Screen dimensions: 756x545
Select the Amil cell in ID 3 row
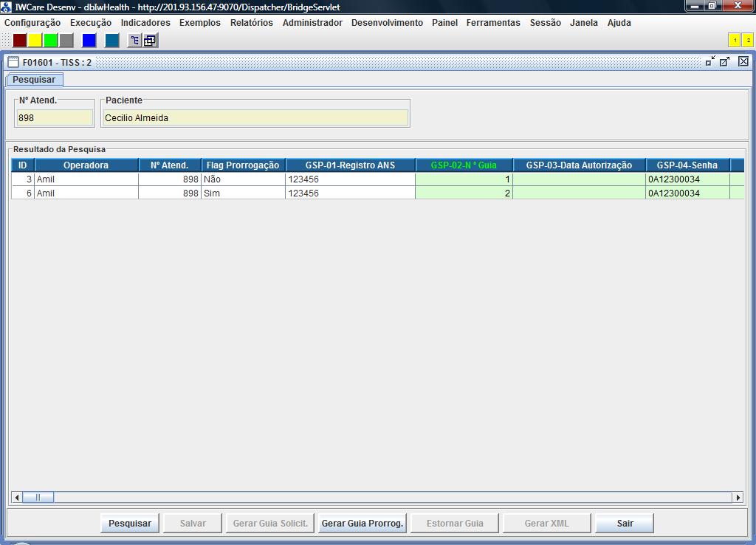point(86,179)
